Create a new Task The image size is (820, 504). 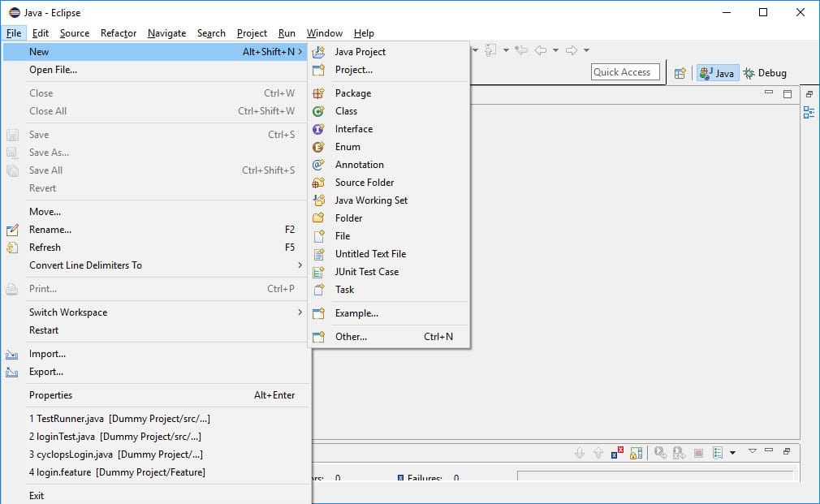point(389,289)
